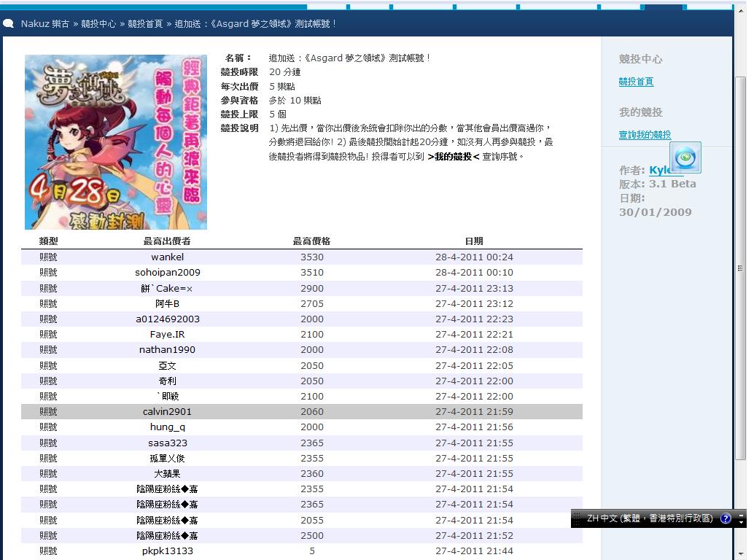Open author Kyle's profile link

[x=659, y=170]
